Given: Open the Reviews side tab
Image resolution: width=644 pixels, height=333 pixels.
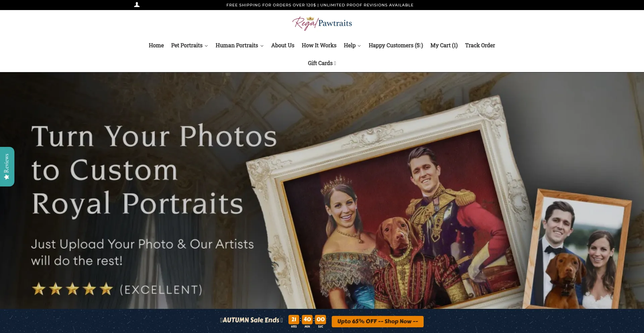Looking at the screenshot, I should pyautogui.click(x=7, y=167).
